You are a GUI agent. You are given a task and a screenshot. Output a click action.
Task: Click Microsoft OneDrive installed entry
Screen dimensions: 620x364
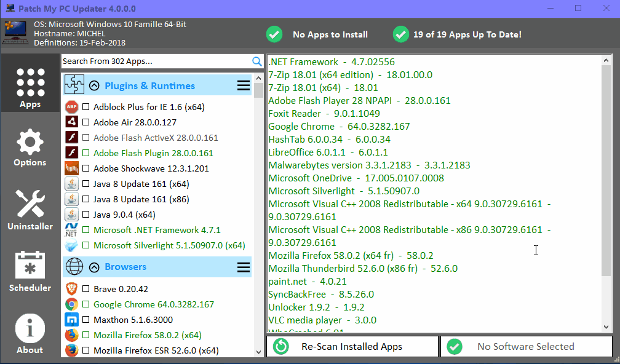coord(356,178)
